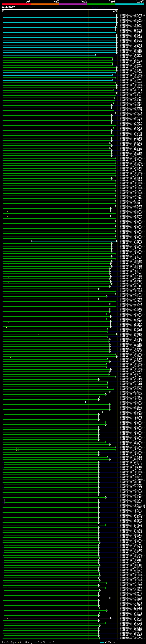Screen dimensions: 146x644
Task: Select hit label UniRef100_B2VWF2
Action: click(131, 289)
